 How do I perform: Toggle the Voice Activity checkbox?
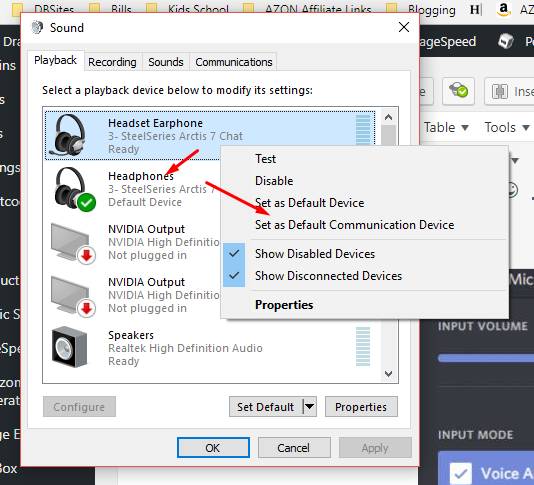click(460, 473)
